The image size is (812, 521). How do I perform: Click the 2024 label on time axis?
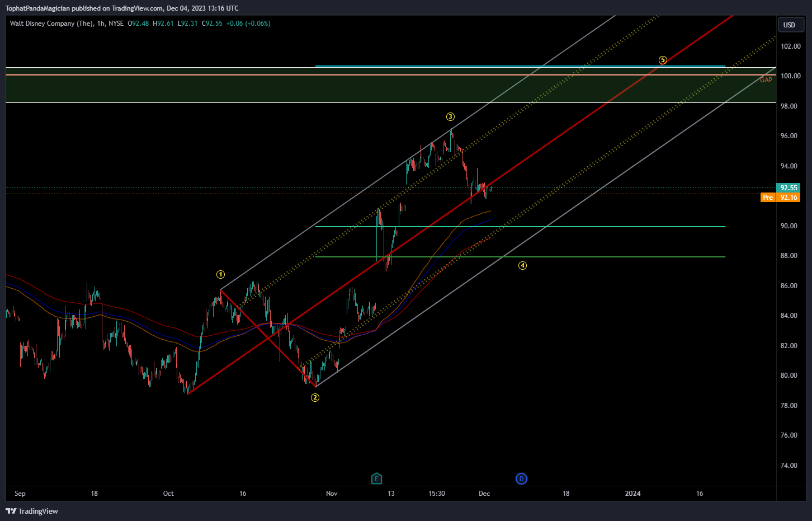point(632,494)
